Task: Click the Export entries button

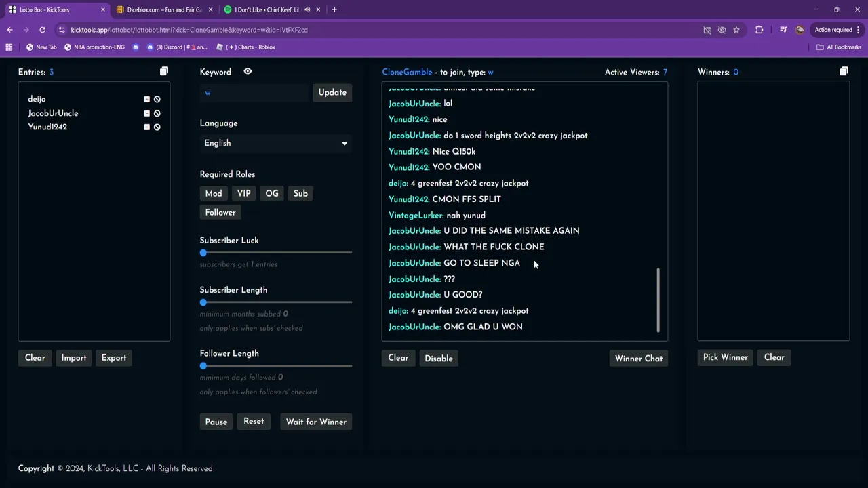Action: tap(114, 358)
